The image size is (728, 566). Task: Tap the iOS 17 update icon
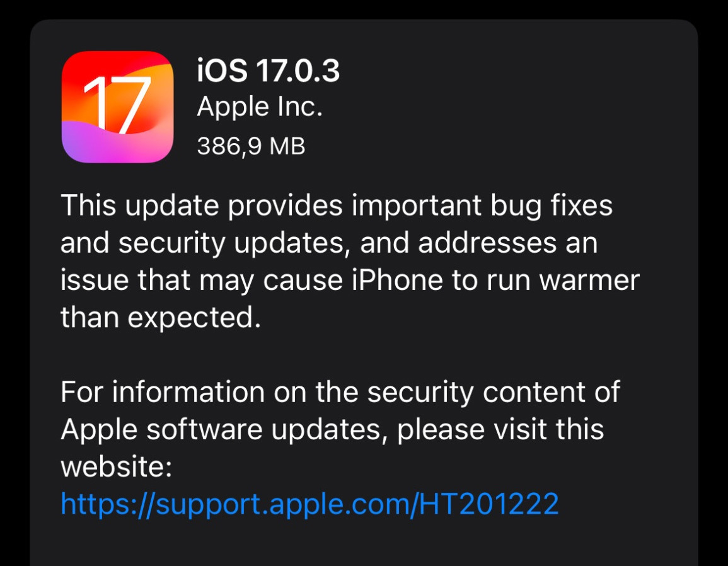(117, 107)
